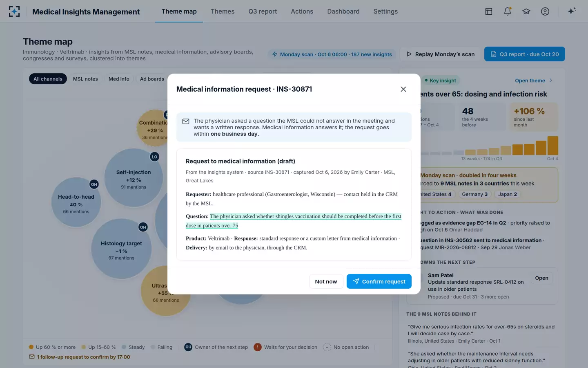Image resolution: width=588 pixels, height=368 pixels.
Task: Click the Medical Insights Management logo icon
Action: coord(14,11)
